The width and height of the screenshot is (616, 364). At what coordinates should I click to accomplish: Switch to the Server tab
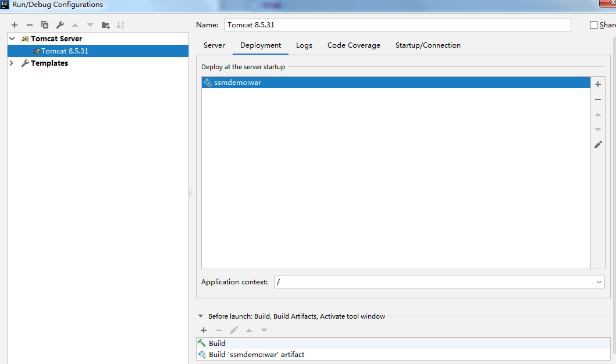click(214, 45)
